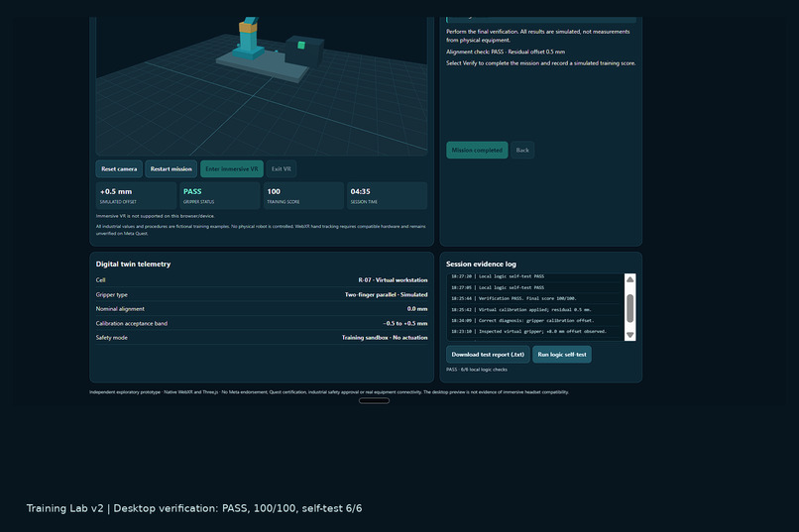Click the 100 training score readout

pyautogui.click(x=303, y=196)
